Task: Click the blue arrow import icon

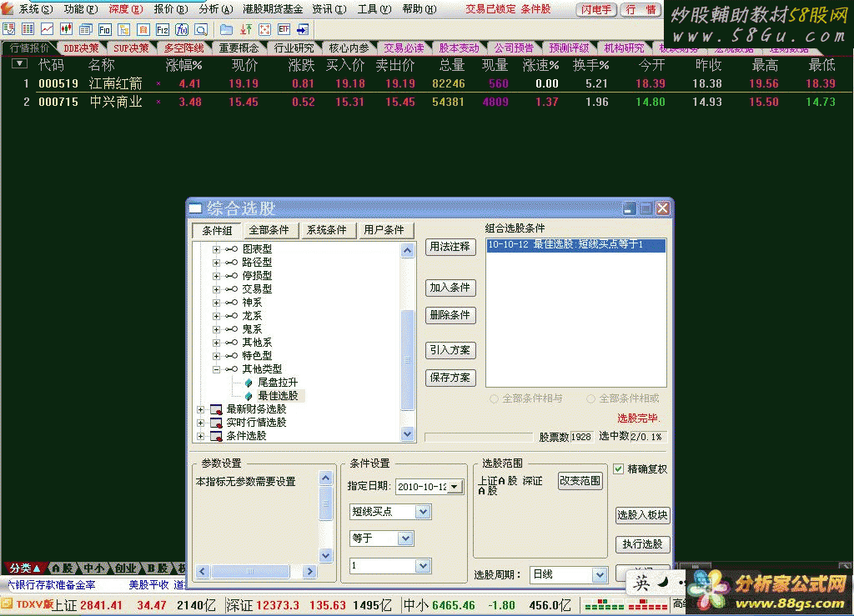Action: (x=303, y=29)
